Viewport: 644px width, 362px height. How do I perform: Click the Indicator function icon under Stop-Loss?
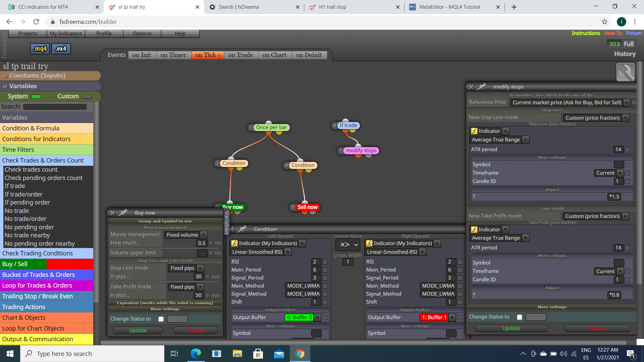click(474, 131)
